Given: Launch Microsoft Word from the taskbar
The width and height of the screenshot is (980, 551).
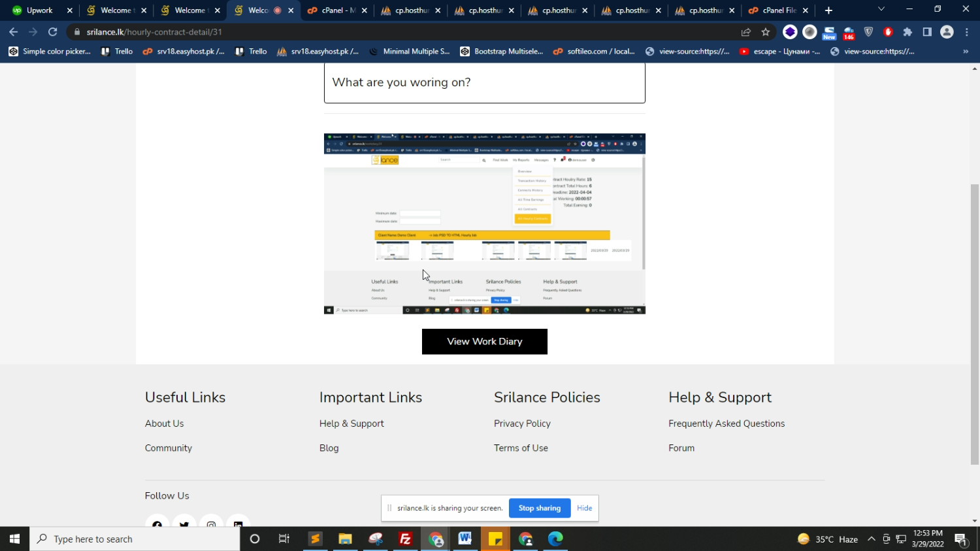Looking at the screenshot, I should pos(465,539).
